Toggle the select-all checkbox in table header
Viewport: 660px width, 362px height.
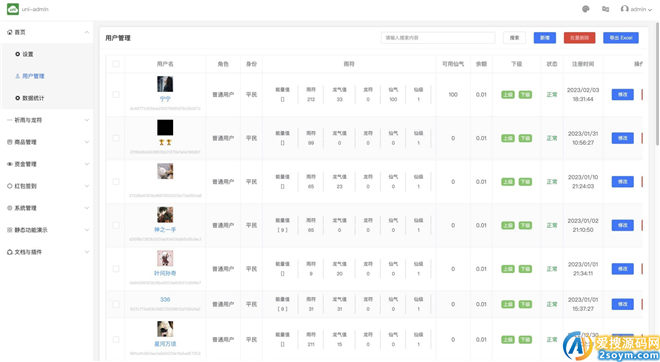[116, 64]
